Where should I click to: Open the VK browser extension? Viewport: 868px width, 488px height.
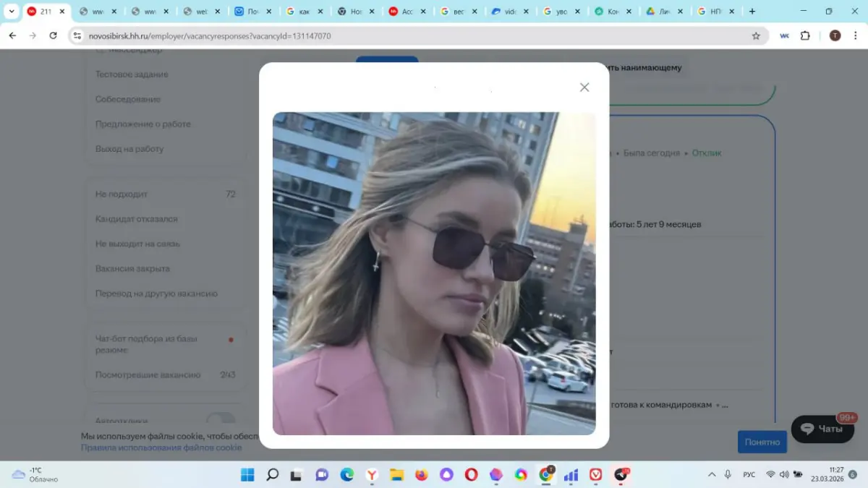(785, 35)
